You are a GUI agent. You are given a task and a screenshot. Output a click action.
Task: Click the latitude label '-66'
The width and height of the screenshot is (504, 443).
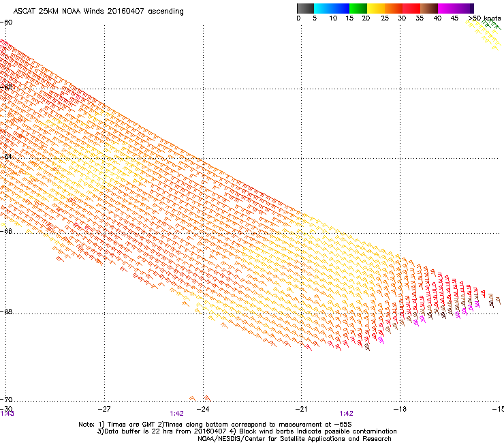[x=6, y=231]
